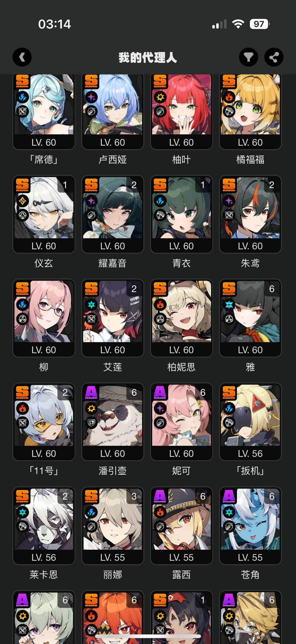Viewport: 296px width, 644px height.
Task: Click the A rank badge on 潘引壶
Action: pyautogui.click(x=91, y=392)
